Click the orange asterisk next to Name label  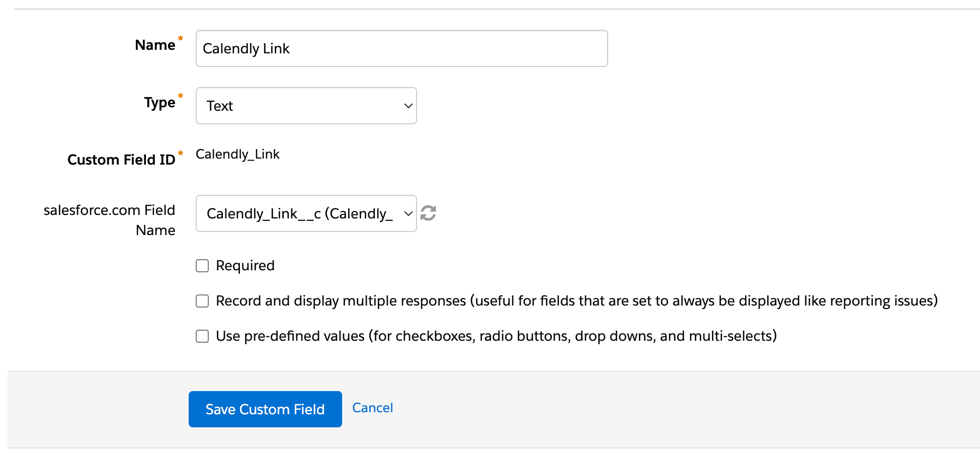click(x=181, y=38)
